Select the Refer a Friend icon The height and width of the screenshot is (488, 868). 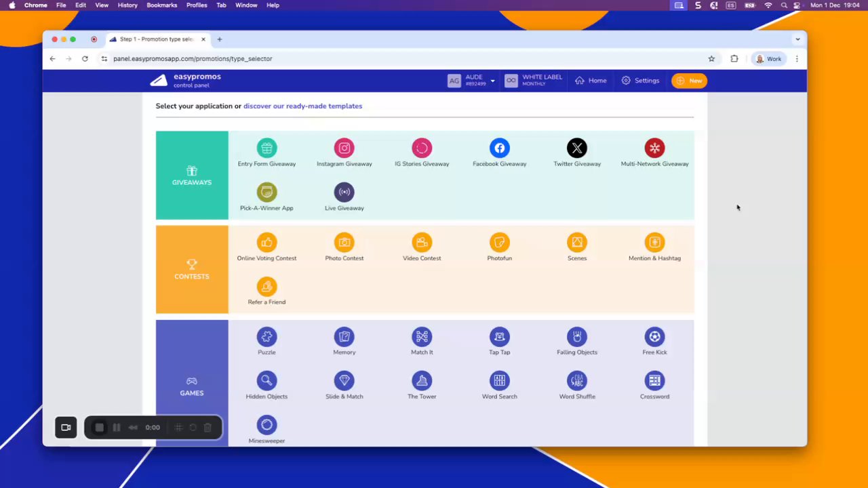click(267, 286)
